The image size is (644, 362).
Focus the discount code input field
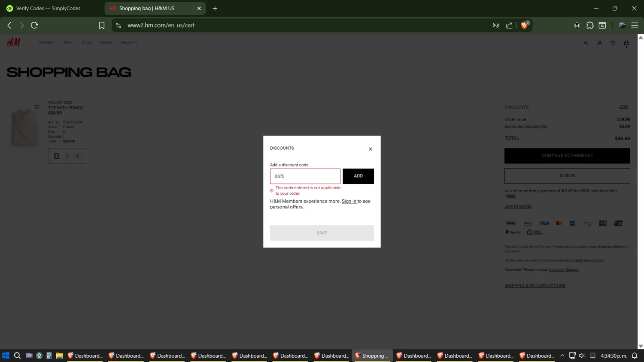pos(305,176)
